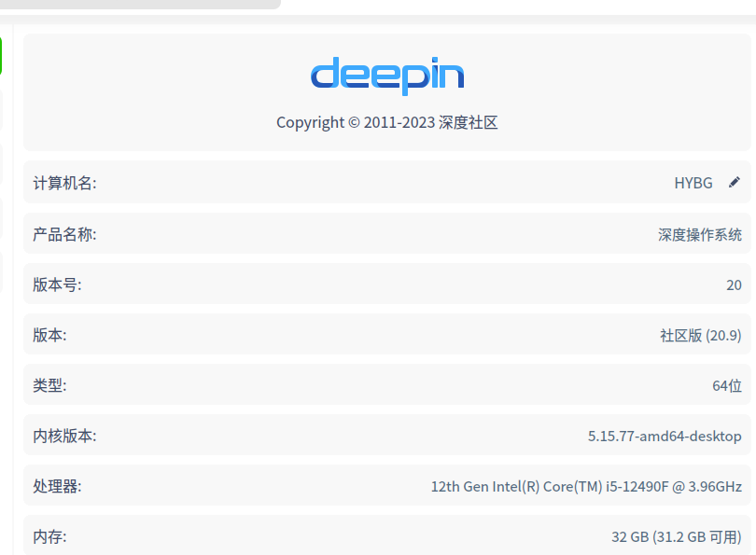Click the 处理器 label
Image resolution: width=756 pixels, height=555 pixels.
coord(57,487)
